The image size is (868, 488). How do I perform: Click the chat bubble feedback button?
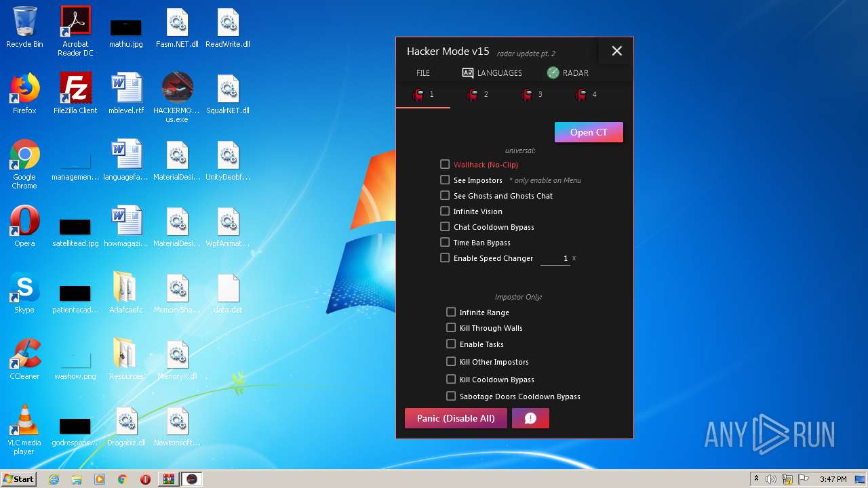[x=530, y=418]
